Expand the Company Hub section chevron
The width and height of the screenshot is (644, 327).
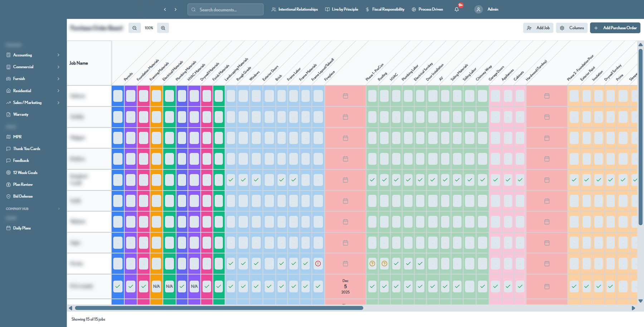click(x=59, y=209)
